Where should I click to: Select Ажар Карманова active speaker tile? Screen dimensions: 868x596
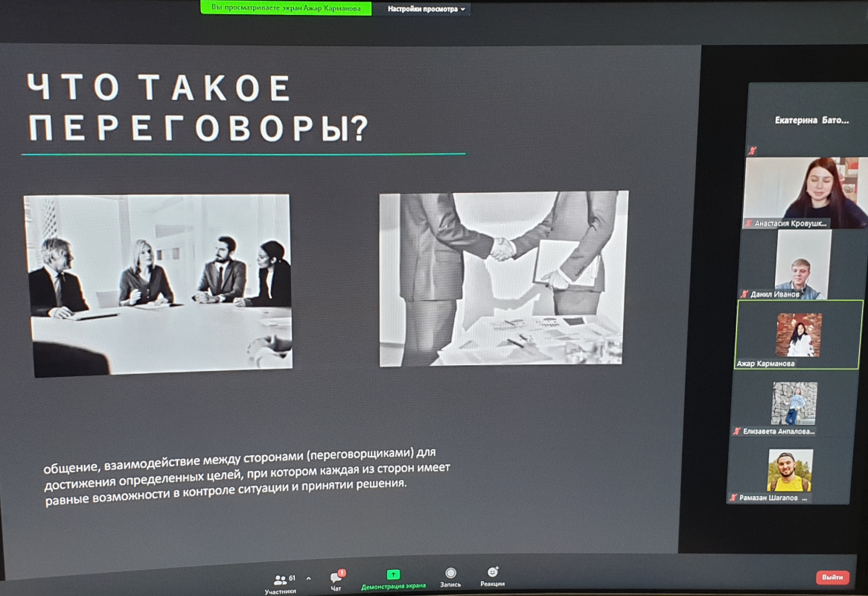[800, 335]
